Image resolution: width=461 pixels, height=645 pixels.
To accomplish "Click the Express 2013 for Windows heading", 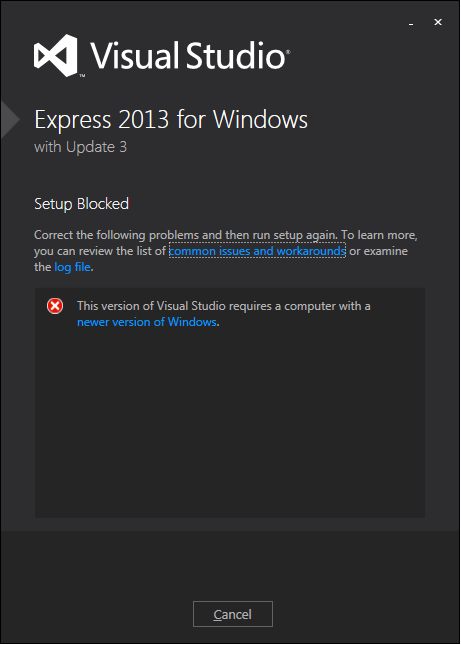I will click(171, 120).
